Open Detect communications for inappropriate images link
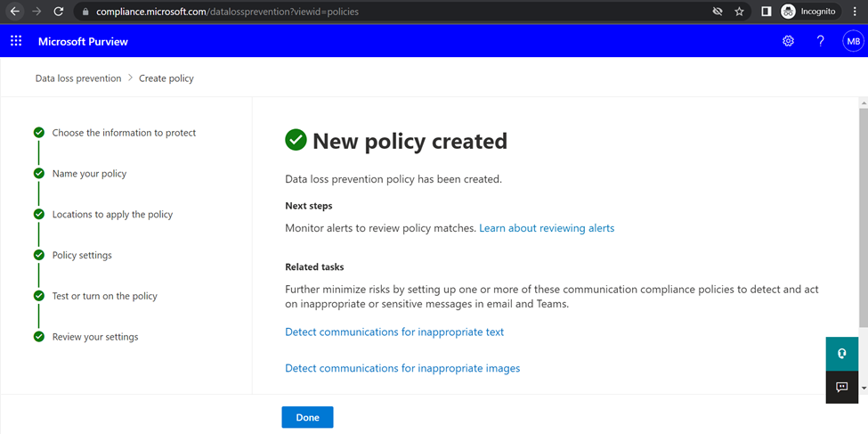Image resolution: width=868 pixels, height=434 pixels. (402, 368)
